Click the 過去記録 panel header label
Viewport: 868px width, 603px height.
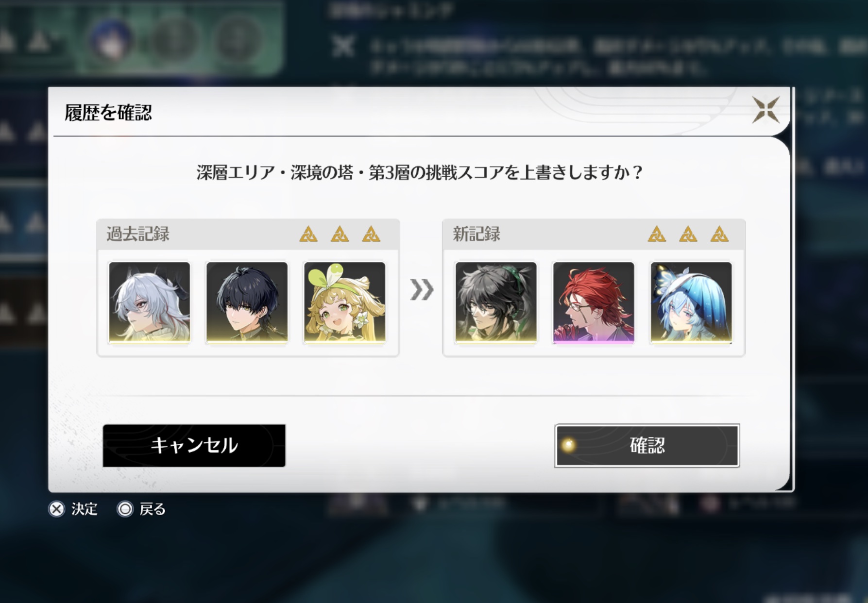tap(138, 234)
